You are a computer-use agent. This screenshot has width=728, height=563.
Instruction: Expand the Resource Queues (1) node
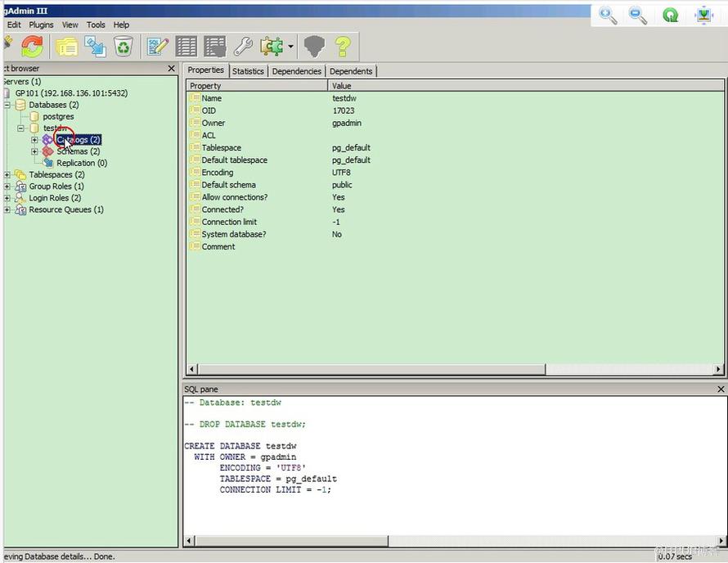pyautogui.click(x=7, y=209)
